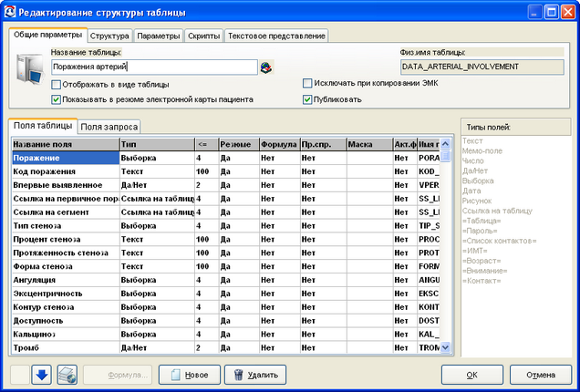Click '=Пароль=' in the field types list

click(480, 231)
